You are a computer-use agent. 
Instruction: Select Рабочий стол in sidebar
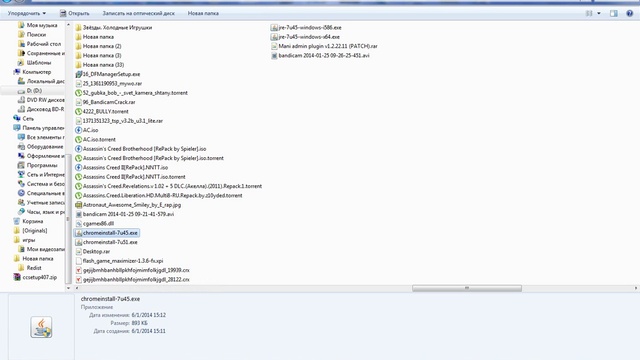tap(44, 44)
